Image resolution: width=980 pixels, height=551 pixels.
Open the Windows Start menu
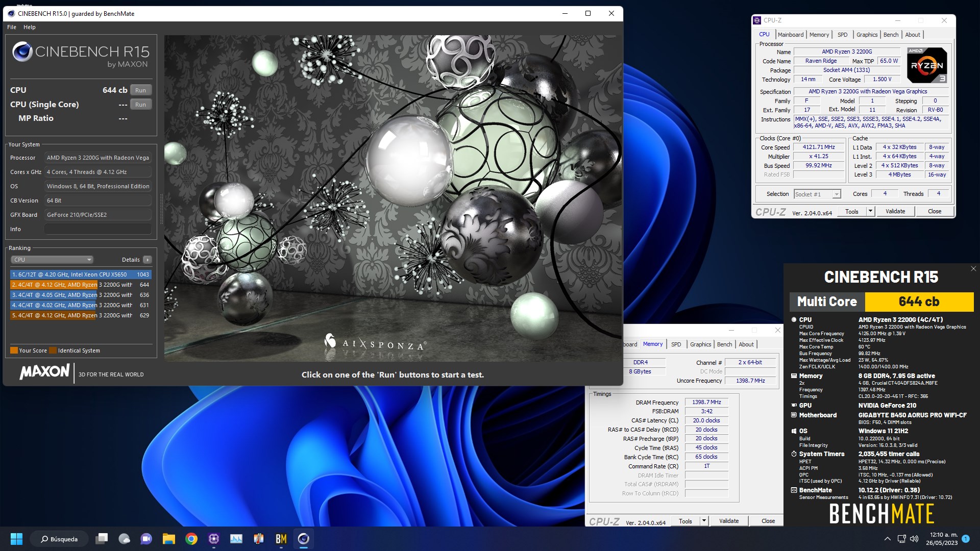point(16,539)
